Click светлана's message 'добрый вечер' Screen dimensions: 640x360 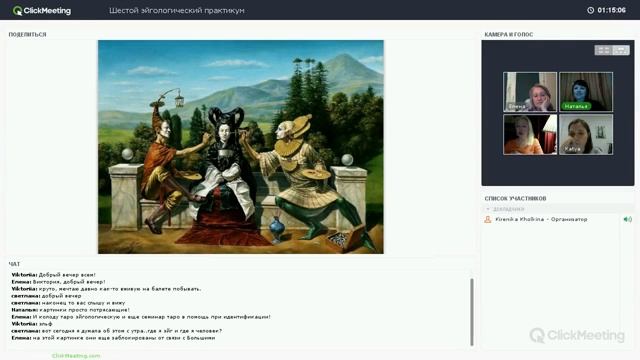point(46,296)
